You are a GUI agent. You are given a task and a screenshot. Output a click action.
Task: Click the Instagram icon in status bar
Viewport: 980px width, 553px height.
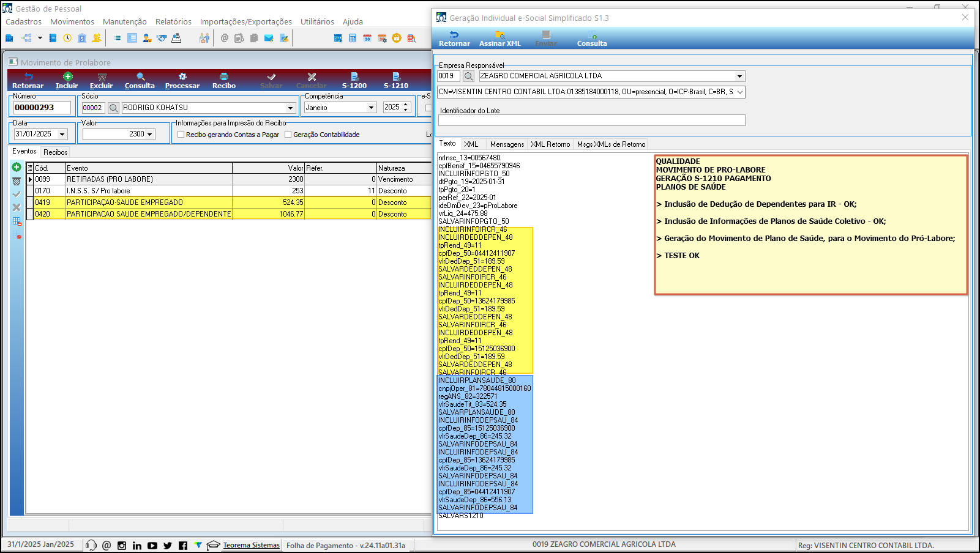tap(122, 546)
